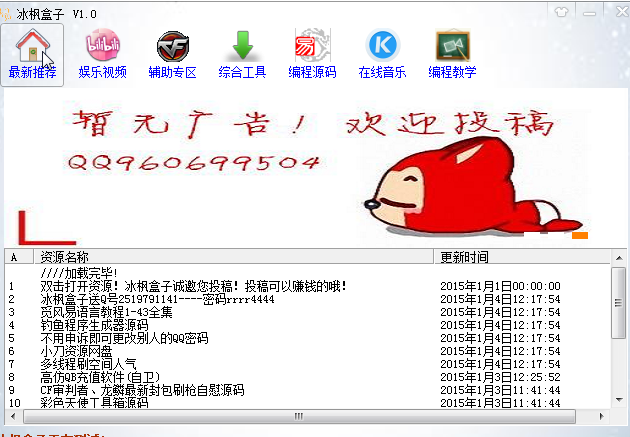630x437 pixels.
Task: Select row CF审判者、龙麟最新封包刷枪自慰源码
Action: tap(308, 390)
